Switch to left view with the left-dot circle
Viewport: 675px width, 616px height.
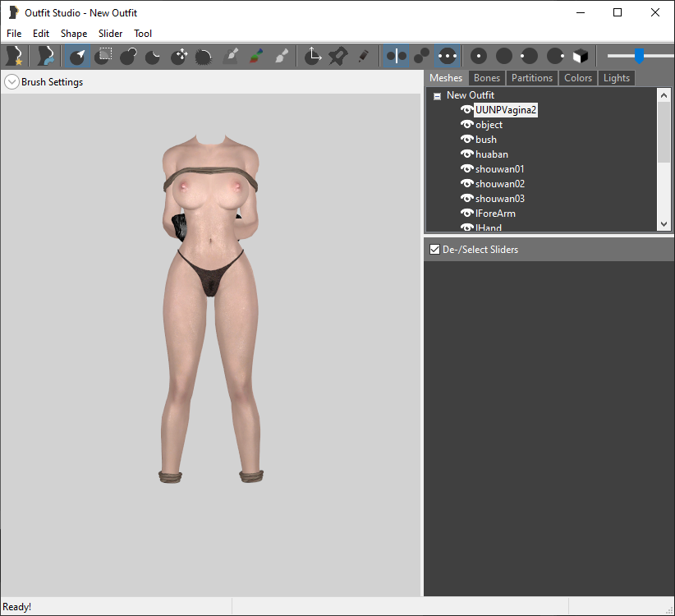click(x=530, y=56)
